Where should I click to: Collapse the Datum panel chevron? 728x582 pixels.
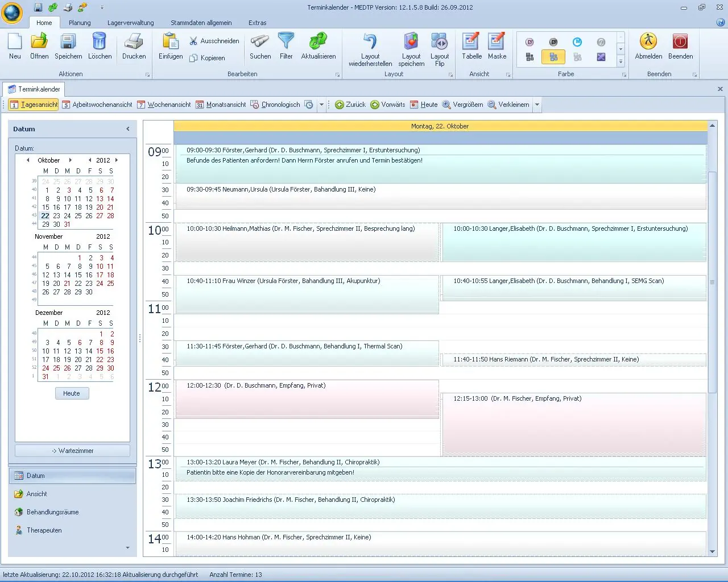click(128, 128)
